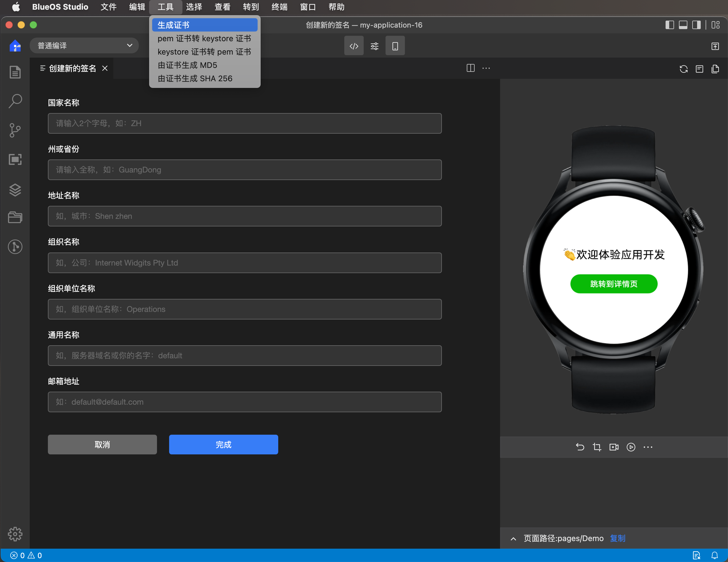Open the 文件 menu
The height and width of the screenshot is (562, 728).
click(x=109, y=7)
